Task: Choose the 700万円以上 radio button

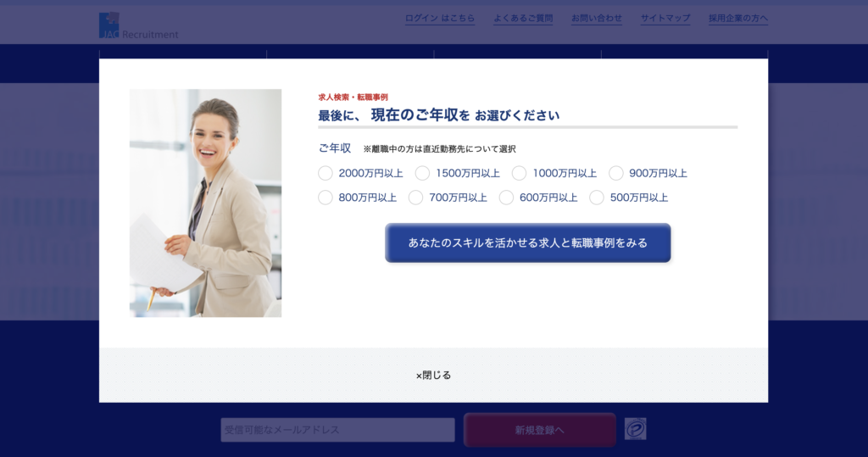Action: click(x=415, y=198)
